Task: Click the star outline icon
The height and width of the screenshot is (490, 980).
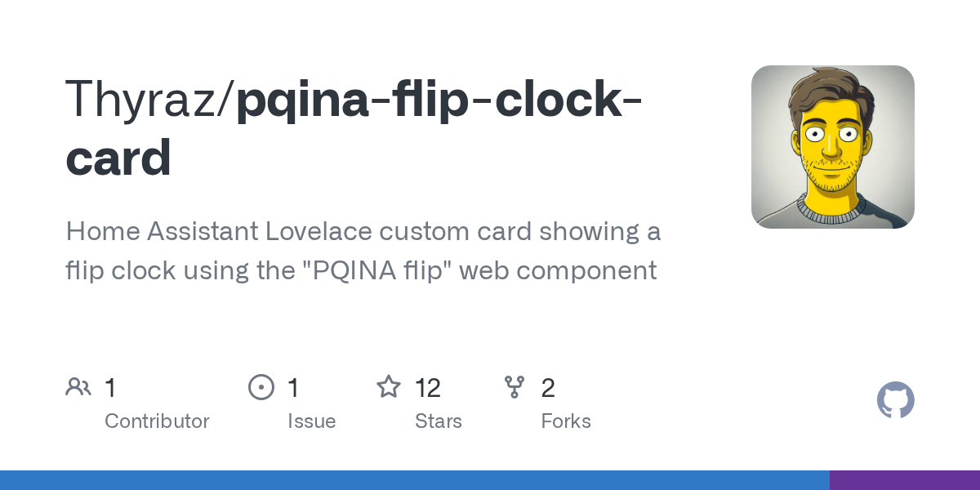Action: [388, 387]
